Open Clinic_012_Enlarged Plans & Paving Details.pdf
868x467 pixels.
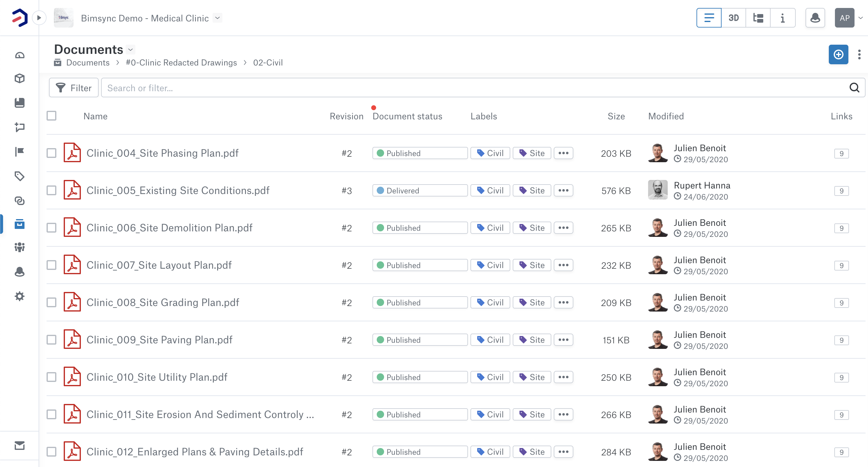click(x=195, y=452)
